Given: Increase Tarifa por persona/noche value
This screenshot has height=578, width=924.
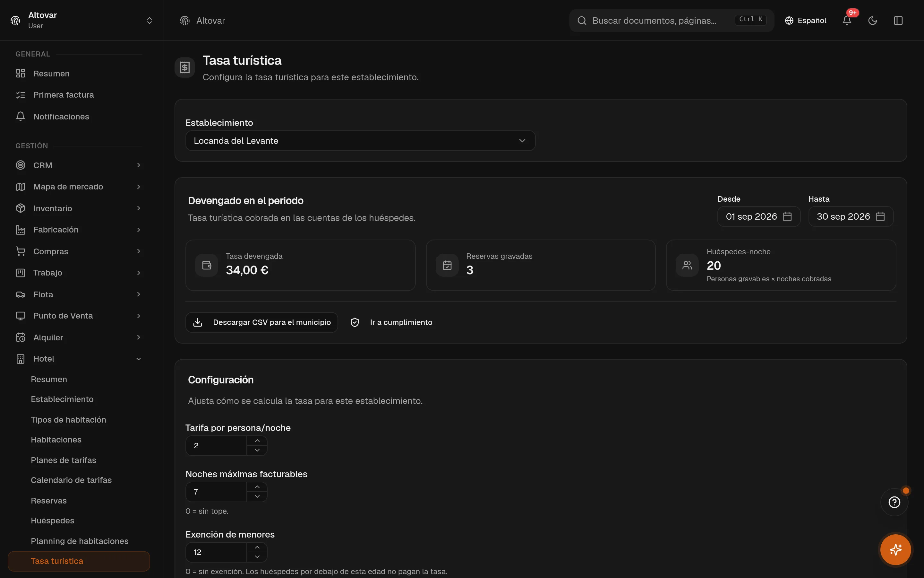Looking at the screenshot, I should point(257,441).
